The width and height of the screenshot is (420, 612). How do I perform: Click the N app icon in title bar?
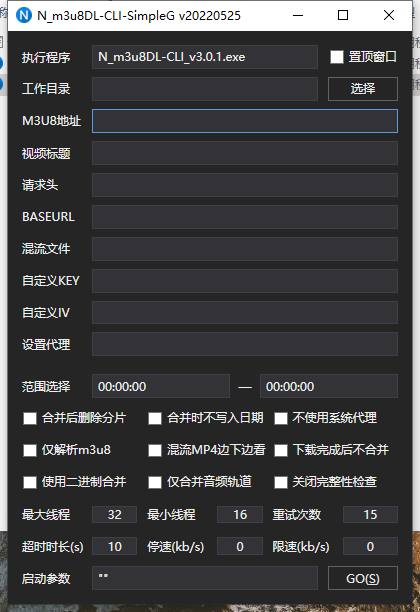(x=23, y=16)
